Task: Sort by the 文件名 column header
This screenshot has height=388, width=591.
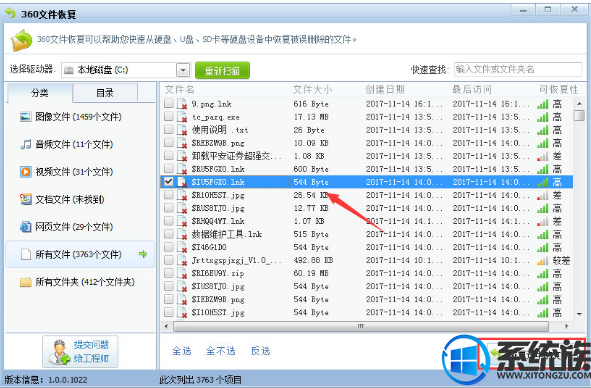Action: (179, 90)
